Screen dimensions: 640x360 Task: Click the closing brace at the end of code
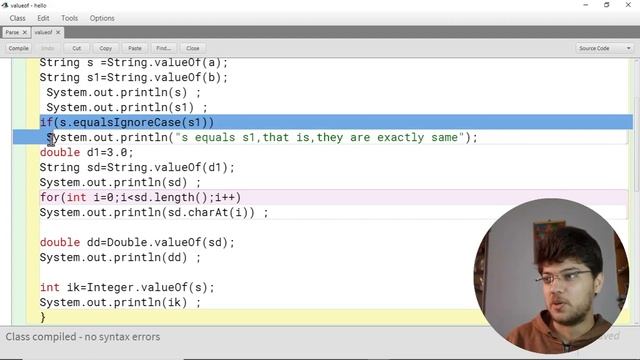click(x=43, y=318)
